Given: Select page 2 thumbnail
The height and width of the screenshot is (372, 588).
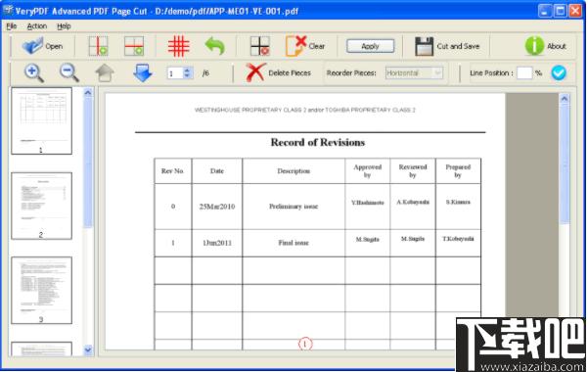Looking at the screenshot, I should coord(41,206).
